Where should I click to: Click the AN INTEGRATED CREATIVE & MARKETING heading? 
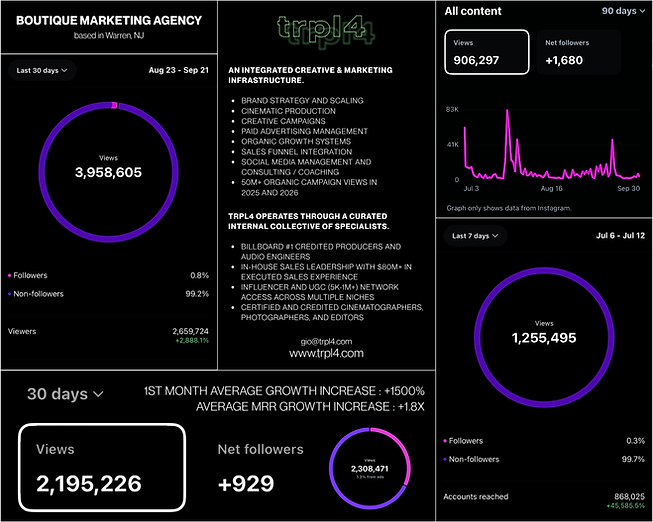[x=310, y=75]
